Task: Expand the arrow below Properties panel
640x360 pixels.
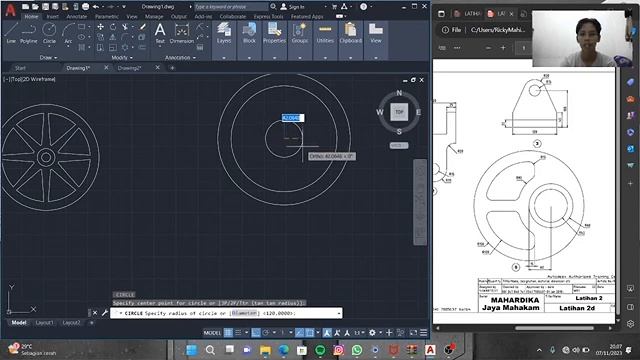Action: pyautogui.click(x=274, y=58)
